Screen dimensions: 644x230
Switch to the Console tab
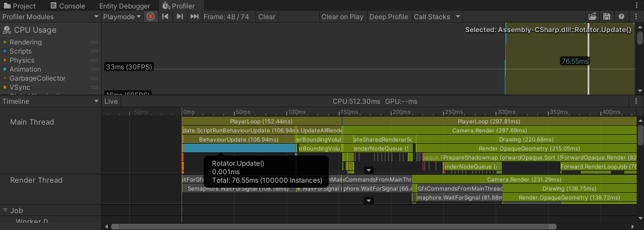(x=68, y=6)
